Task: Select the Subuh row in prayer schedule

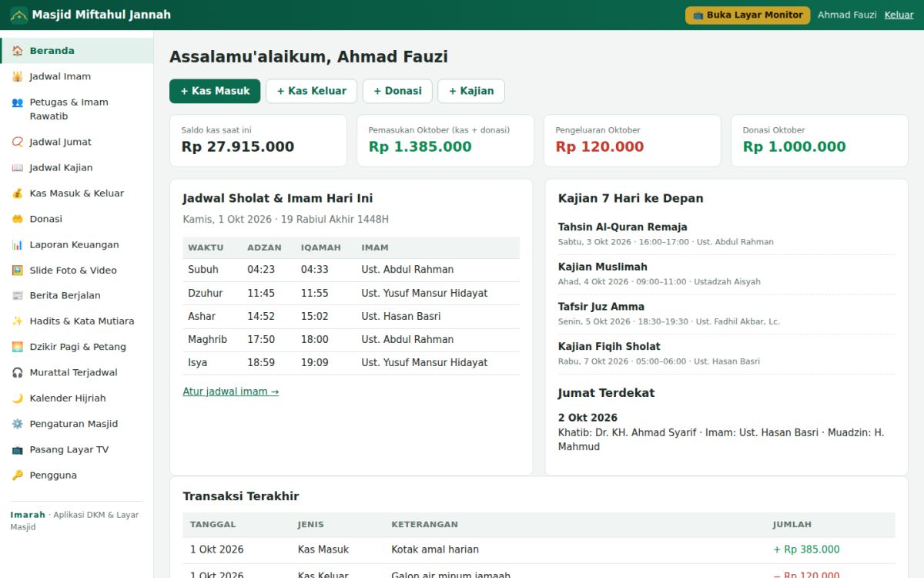Action: [351, 270]
